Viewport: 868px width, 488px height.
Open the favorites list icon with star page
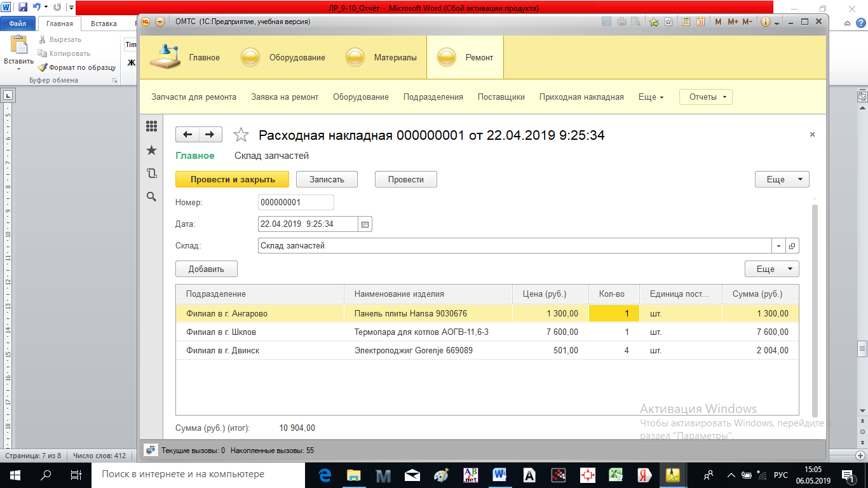(x=668, y=22)
